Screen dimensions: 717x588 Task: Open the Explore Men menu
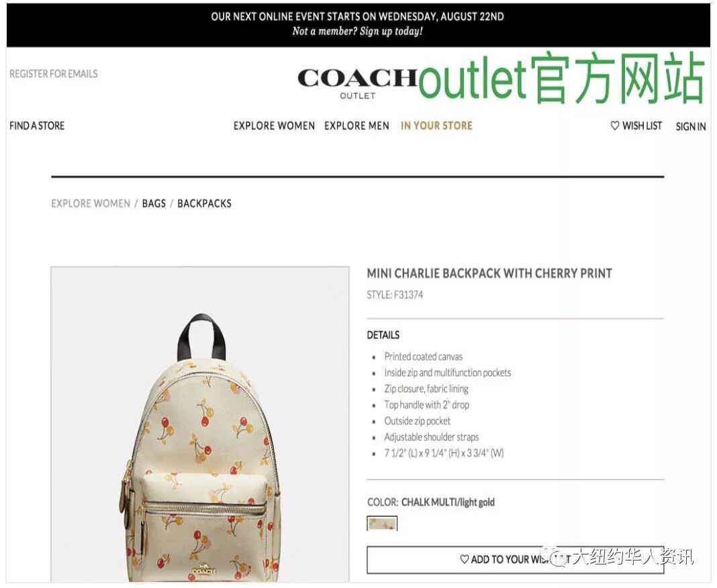coord(356,126)
